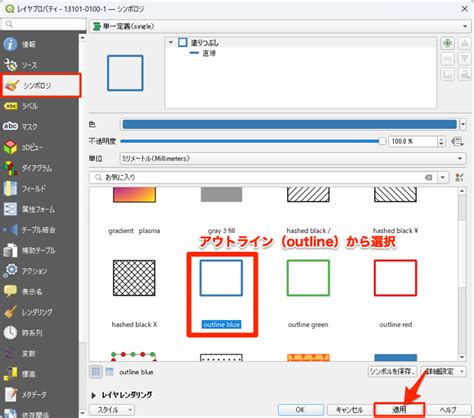Switch to list view for symbol list
The height and width of the screenshot is (418, 474).
click(109, 372)
